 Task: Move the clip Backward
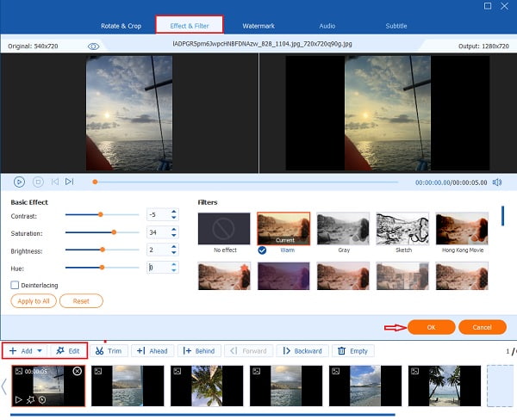(302, 351)
